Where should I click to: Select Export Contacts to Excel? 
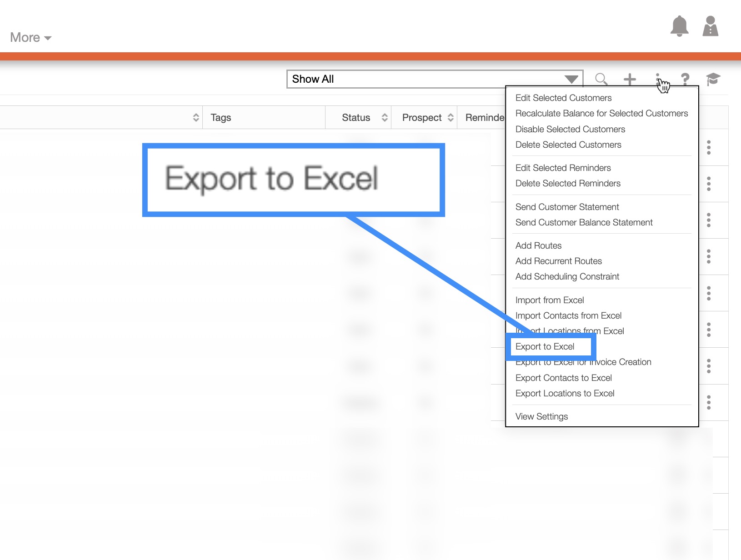click(563, 378)
